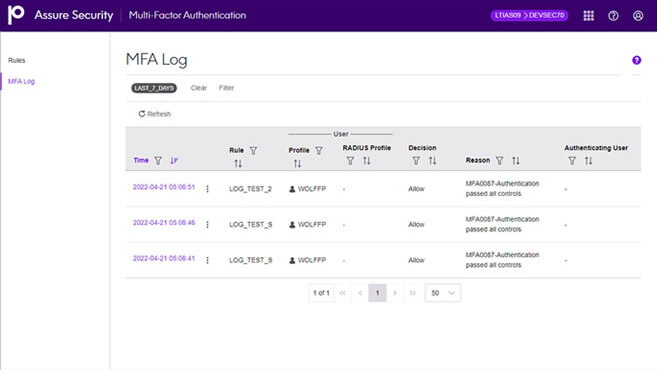This screenshot has width=657, height=370.
Task: Sort by Time column descending icon
Action: 174,160
